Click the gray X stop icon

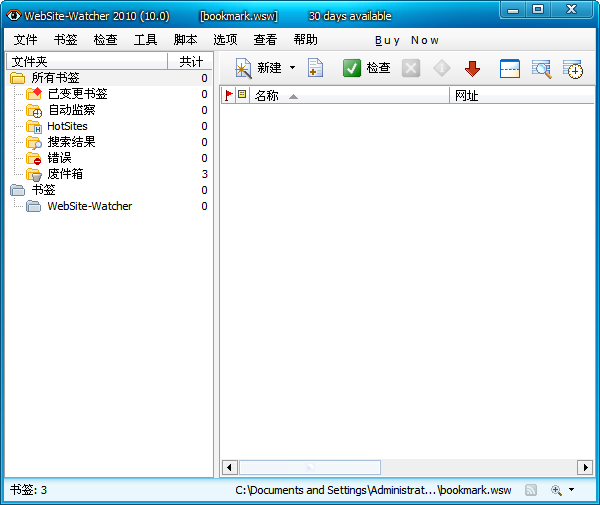411,68
